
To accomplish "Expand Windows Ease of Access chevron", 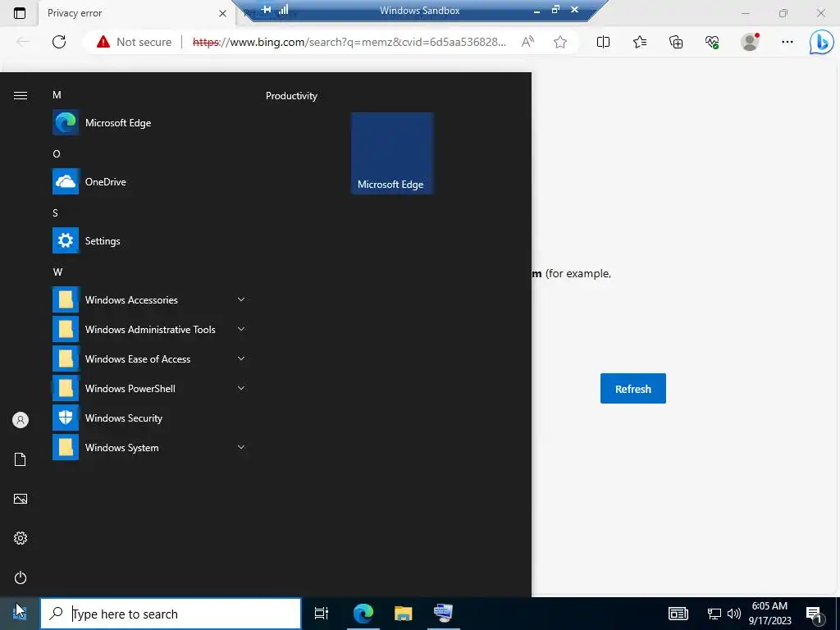I will click(x=241, y=358).
